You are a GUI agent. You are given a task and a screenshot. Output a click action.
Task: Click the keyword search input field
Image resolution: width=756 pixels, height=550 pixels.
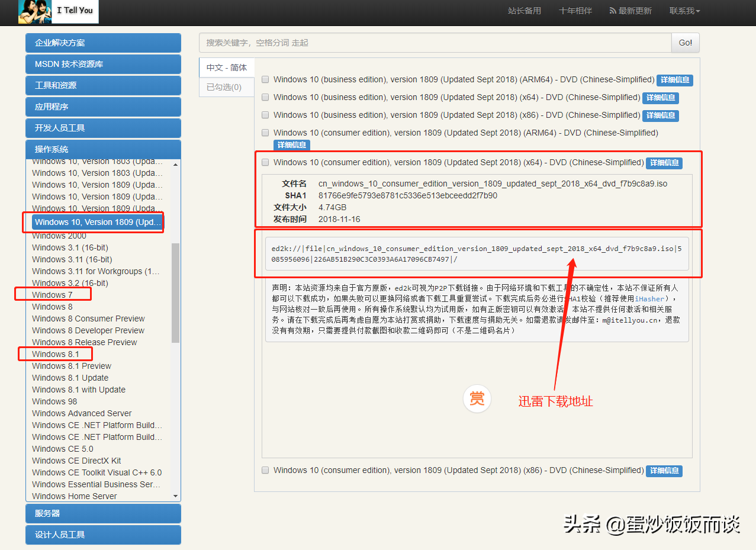(414, 43)
